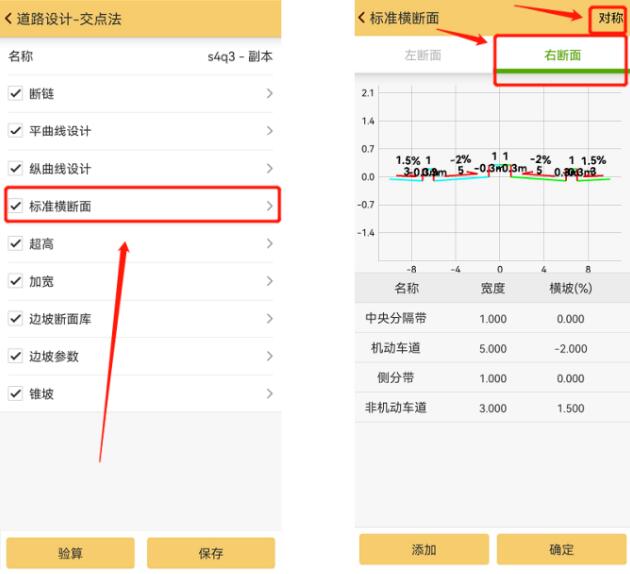Confirm with the 确定 button
The height and width of the screenshot is (574, 630).
point(562,549)
